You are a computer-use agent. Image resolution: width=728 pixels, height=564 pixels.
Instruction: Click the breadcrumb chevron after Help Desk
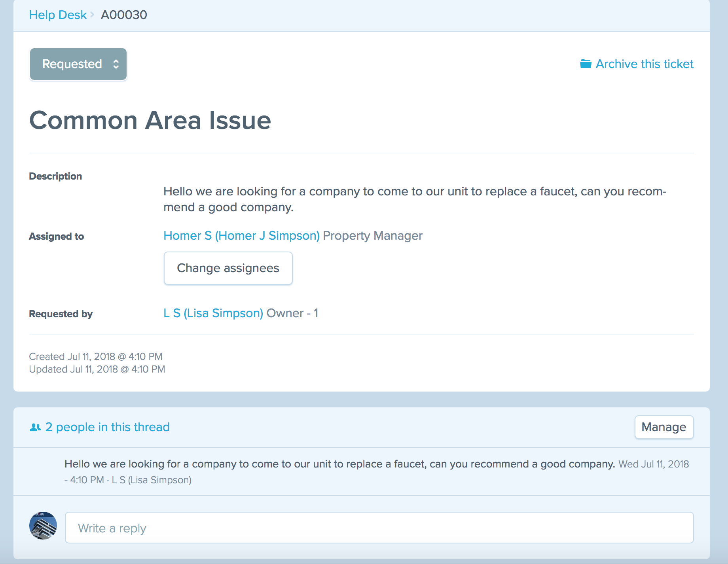92,15
